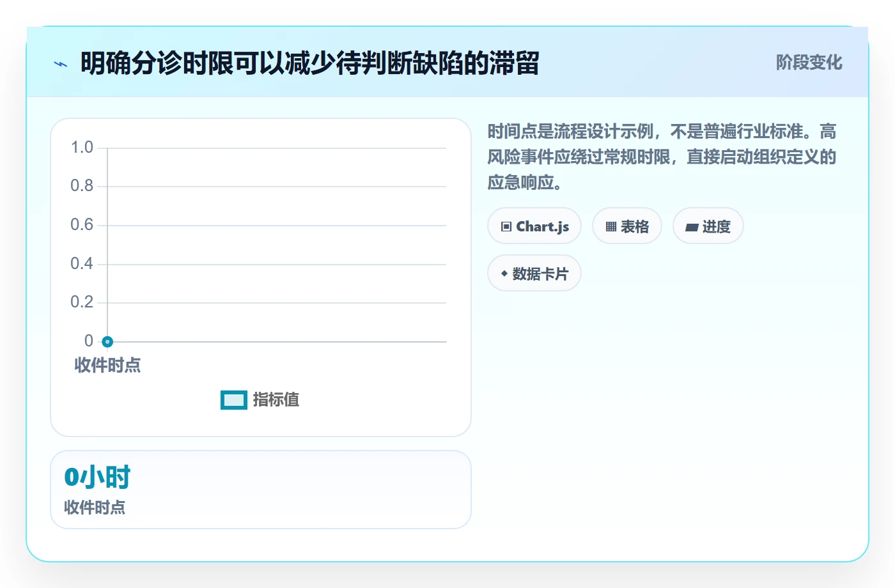Click the 0.8 y-axis tick label

(x=82, y=186)
